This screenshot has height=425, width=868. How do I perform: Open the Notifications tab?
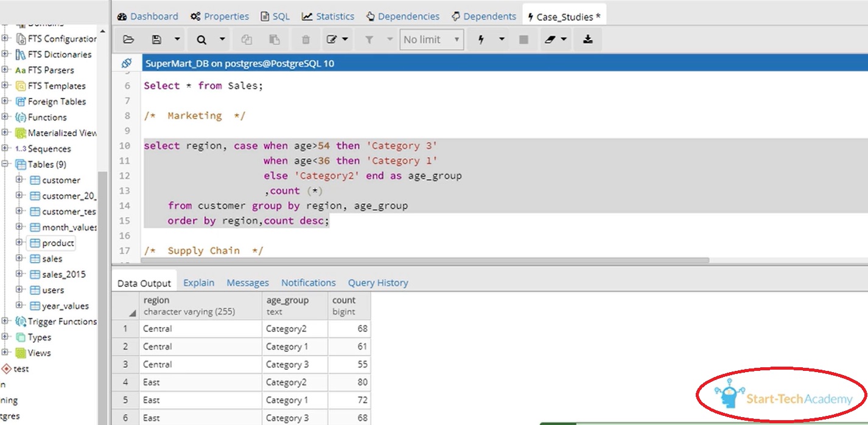tap(309, 283)
